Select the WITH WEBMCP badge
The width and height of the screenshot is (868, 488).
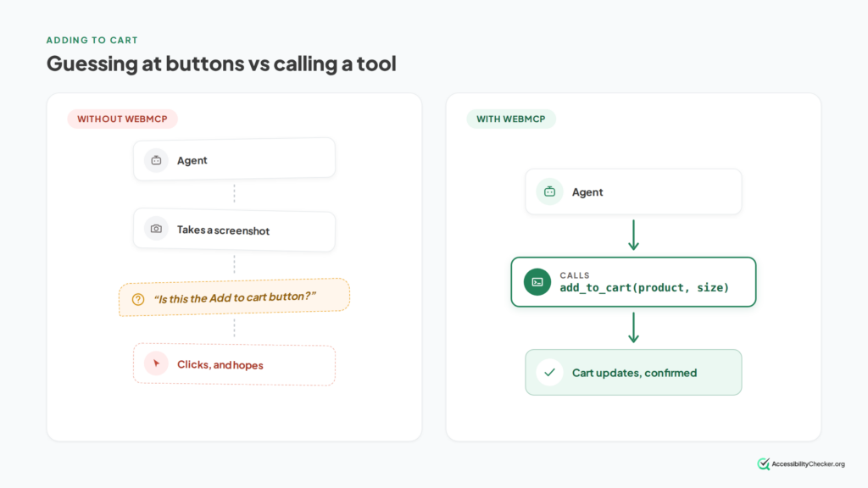pyautogui.click(x=511, y=119)
